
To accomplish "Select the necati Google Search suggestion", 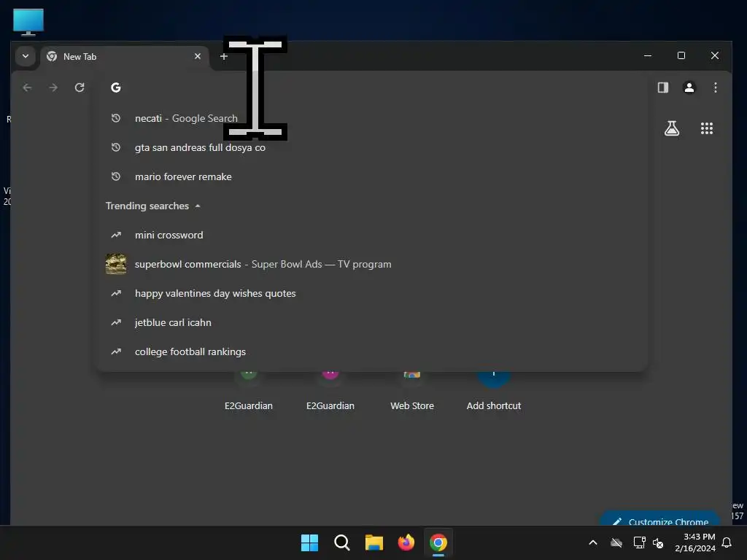I will [371, 118].
